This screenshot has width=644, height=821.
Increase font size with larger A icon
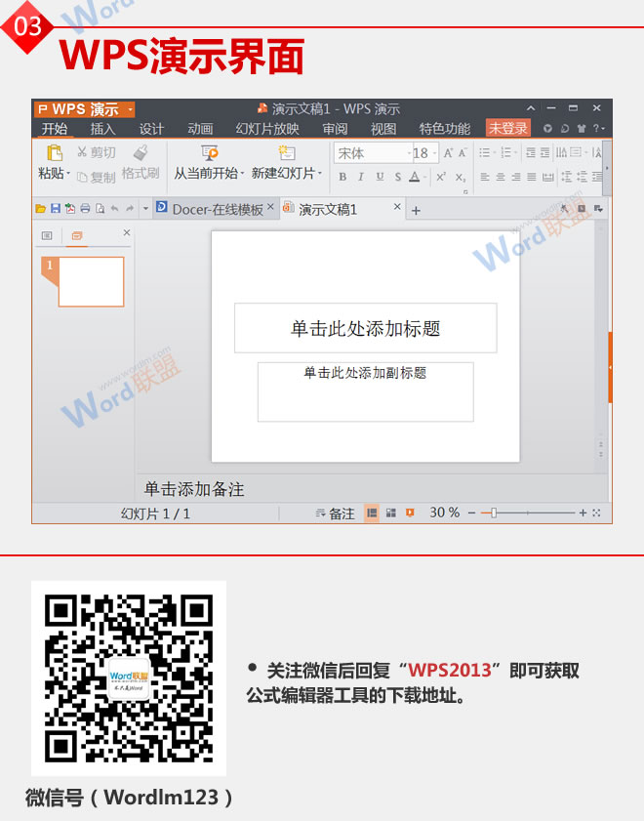click(448, 153)
